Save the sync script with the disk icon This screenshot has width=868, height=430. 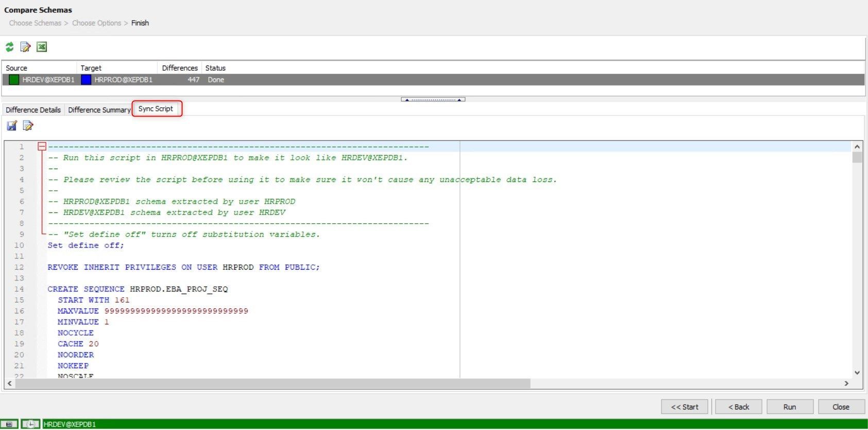pos(12,125)
